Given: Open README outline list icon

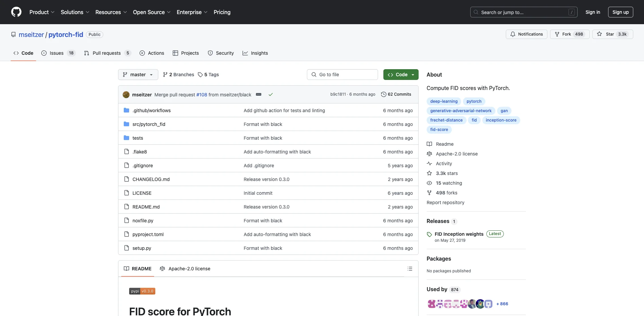Looking at the screenshot, I should [410, 269].
